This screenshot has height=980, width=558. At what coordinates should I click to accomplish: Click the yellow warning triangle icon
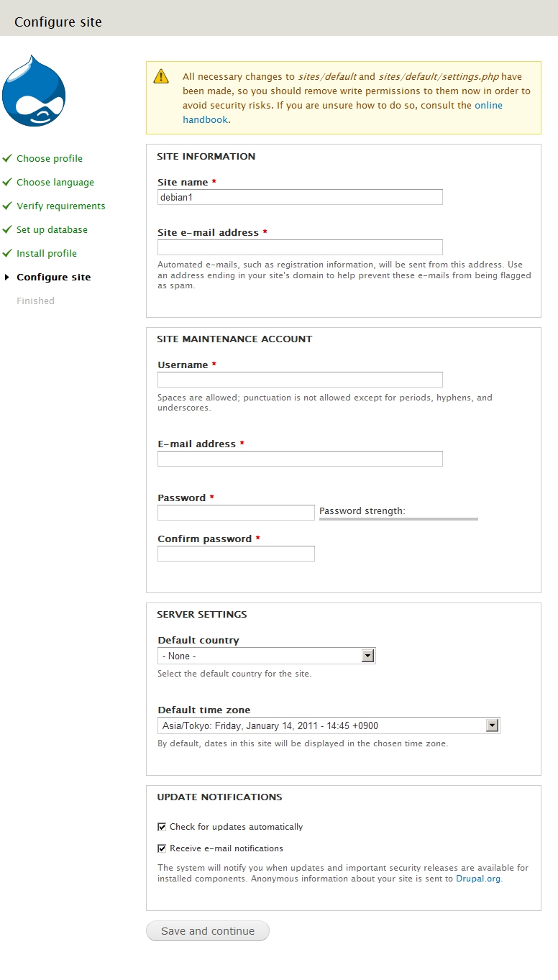161,76
